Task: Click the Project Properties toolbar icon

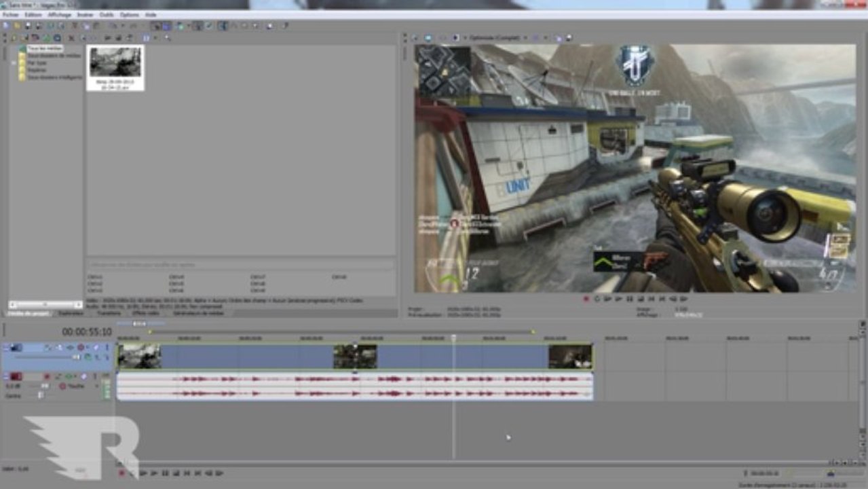Action: (61, 26)
